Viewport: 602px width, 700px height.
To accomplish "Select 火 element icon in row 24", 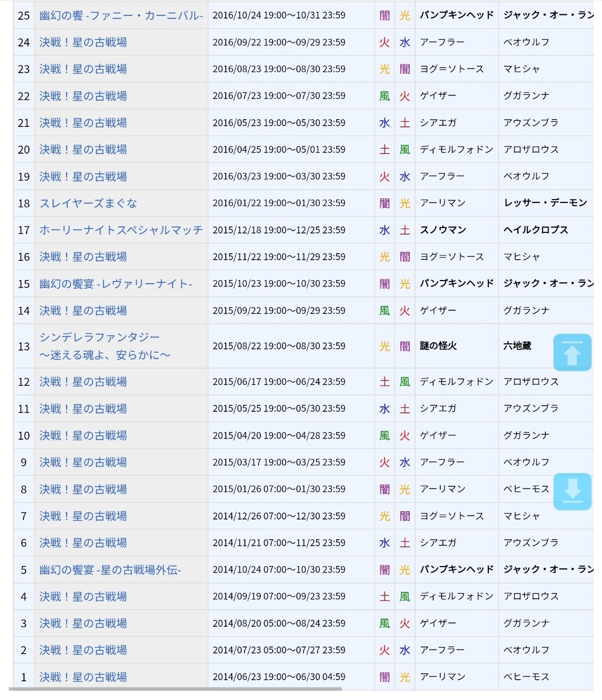I will [385, 42].
